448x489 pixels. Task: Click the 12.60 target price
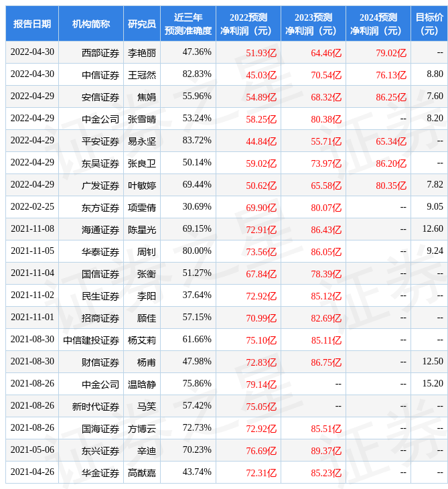pyautogui.click(x=433, y=228)
